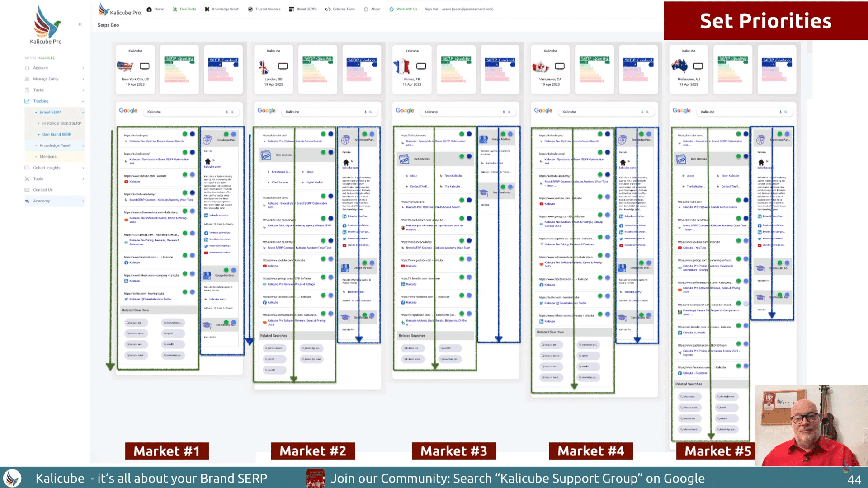Click the About info icon in top bar
Screen dimensions: 868x488
coord(366,9)
